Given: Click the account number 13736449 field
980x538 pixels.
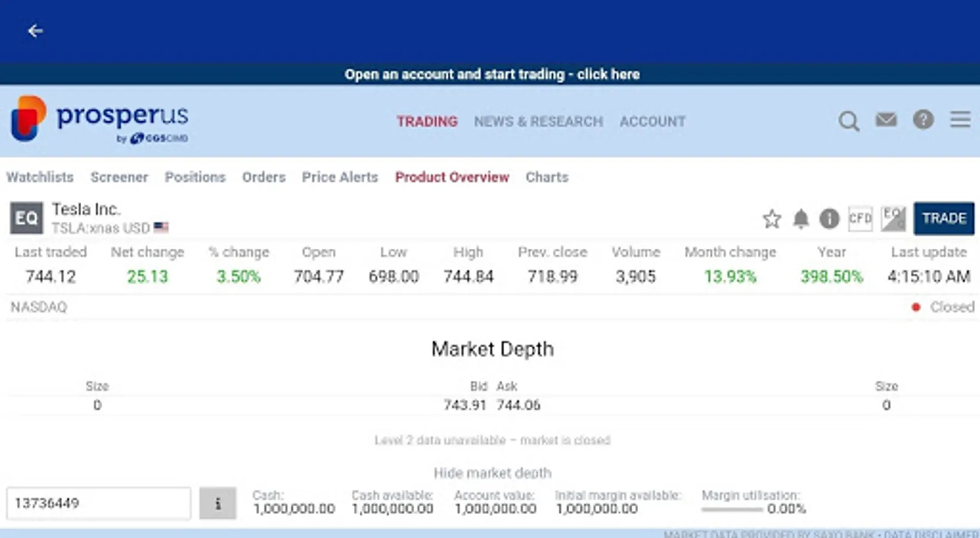Looking at the screenshot, I should (99, 503).
